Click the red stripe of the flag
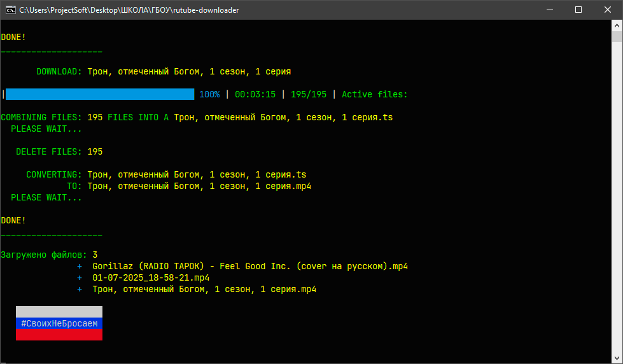Screen dimensions: 623x364 59,335
